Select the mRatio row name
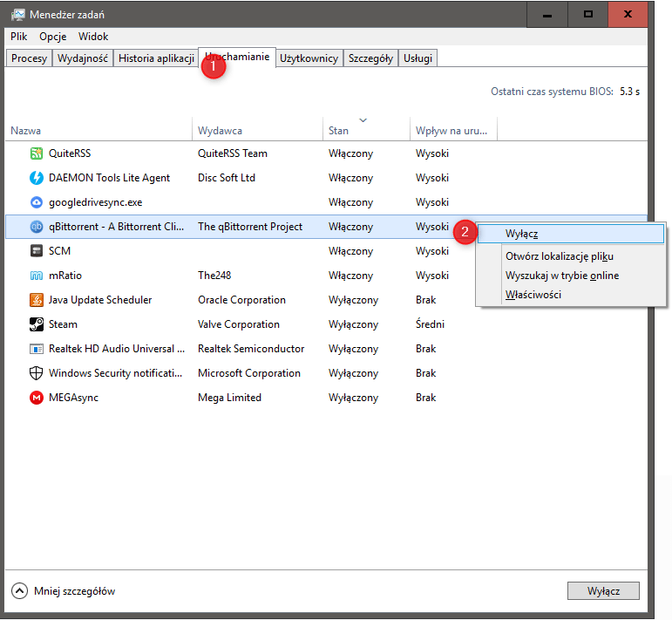Viewport: 672px width, 620px height. click(65, 276)
